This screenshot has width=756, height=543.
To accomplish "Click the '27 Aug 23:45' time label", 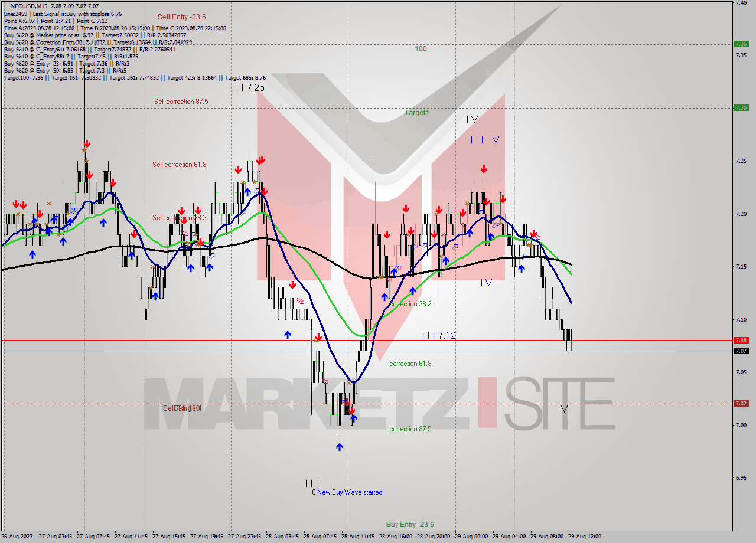I will 245,537.
